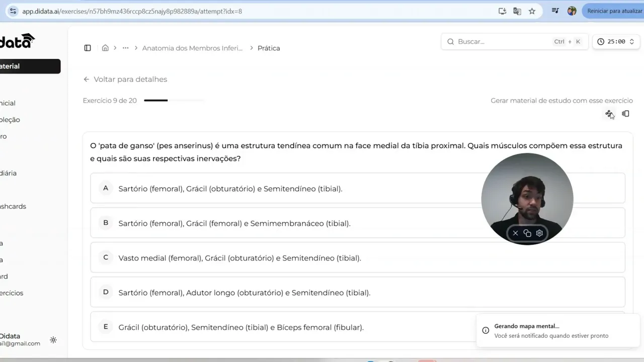Image resolution: width=644 pixels, height=362 pixels.
Task: Open the clock timer icon showing 25:00
Action: point(601,42)
